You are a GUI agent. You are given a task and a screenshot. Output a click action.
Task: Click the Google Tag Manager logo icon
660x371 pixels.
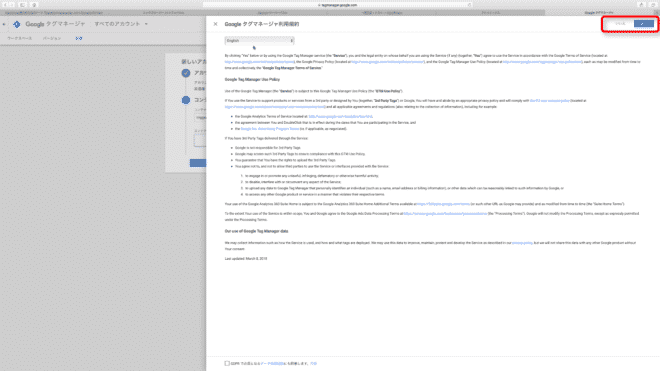[16, 24]
